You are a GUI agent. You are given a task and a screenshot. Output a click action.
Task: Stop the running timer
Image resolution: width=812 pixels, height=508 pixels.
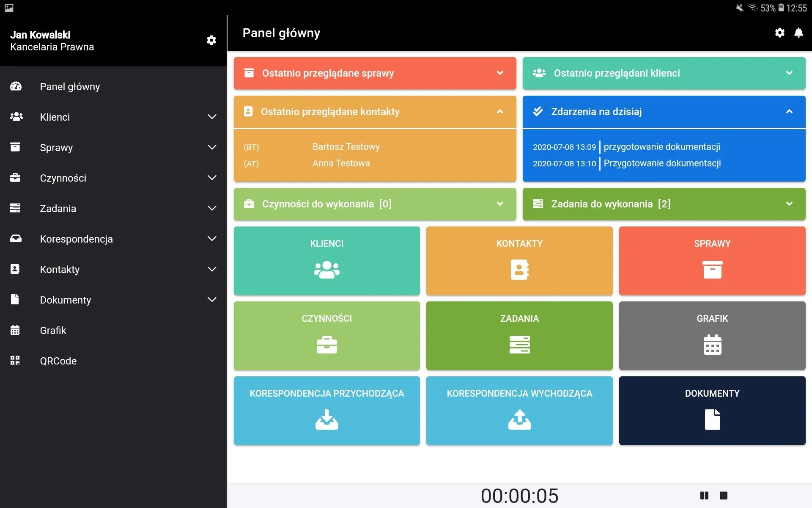pos(724,495)
